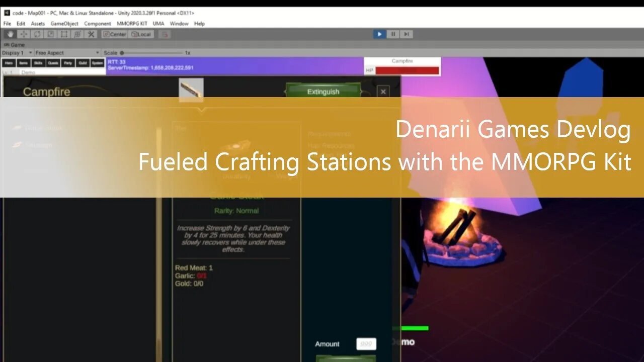This screenshot has height=362, width=644.
Task: Open the Display 1 dropdown
Action: coord(17,52)
